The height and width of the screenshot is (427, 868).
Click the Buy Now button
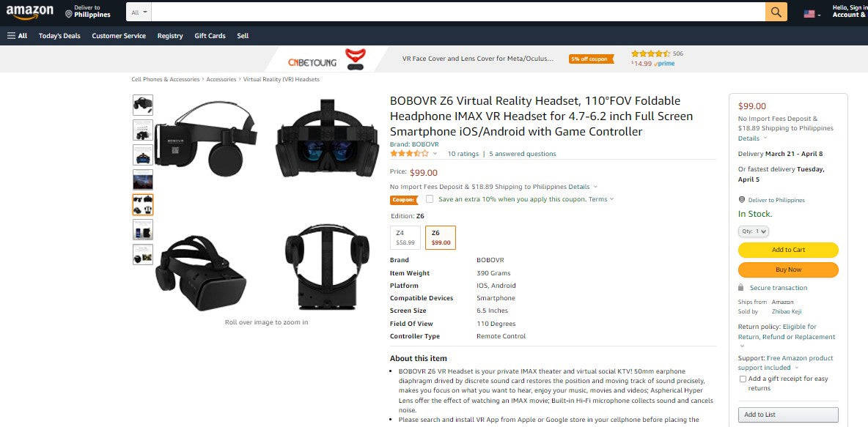click(788, 270)
